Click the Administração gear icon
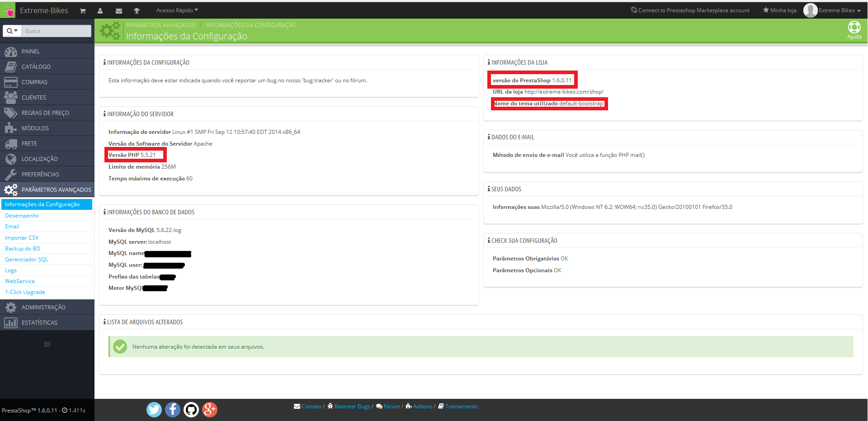Screen dimensions: 868x421 point(11,307)
